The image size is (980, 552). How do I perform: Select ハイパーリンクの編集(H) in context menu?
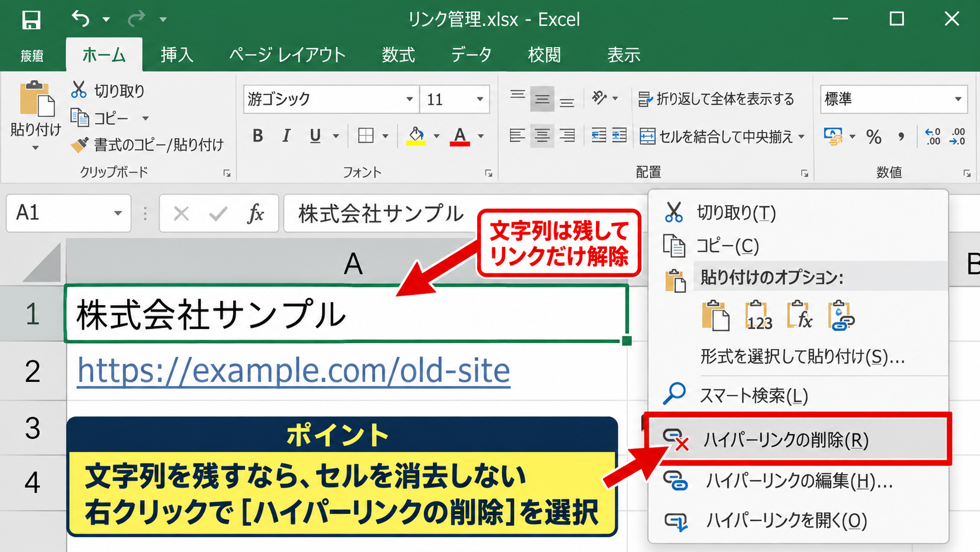click(x=797, y=481)
